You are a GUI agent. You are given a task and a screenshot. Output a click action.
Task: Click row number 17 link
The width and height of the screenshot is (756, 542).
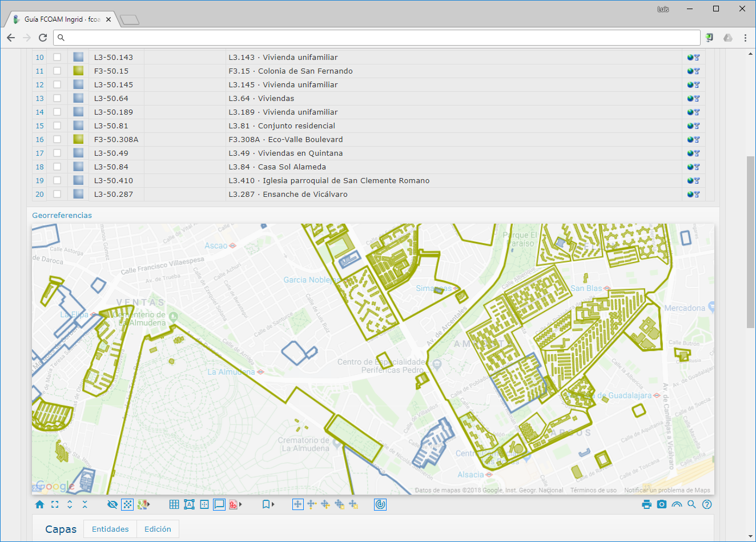(39, 153)
